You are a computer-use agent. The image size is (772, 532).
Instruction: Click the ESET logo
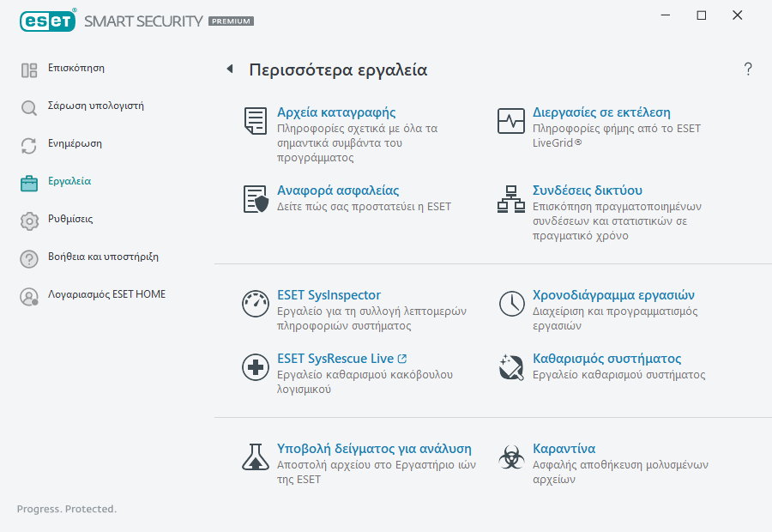(x=47, y=21)
